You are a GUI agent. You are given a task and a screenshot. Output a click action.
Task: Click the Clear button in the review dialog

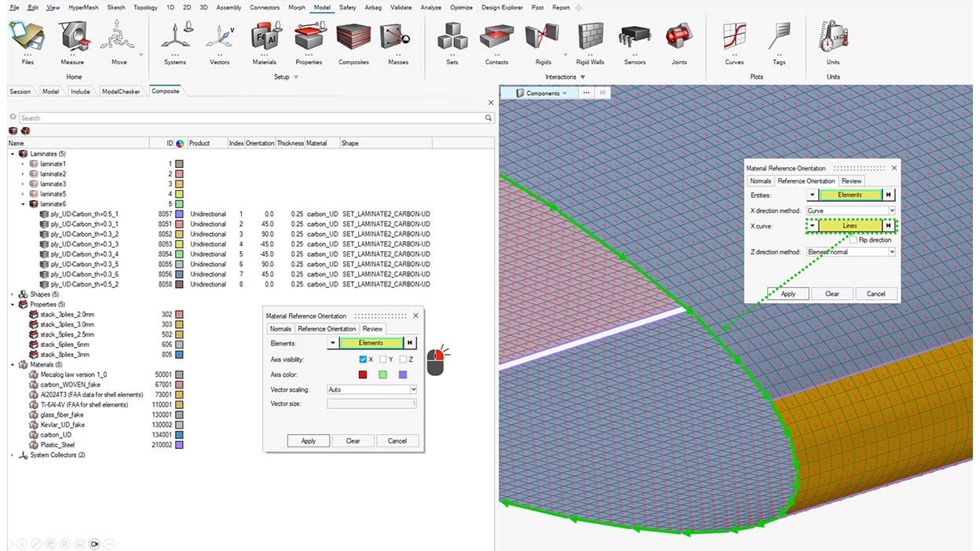[x=352, y=440]
